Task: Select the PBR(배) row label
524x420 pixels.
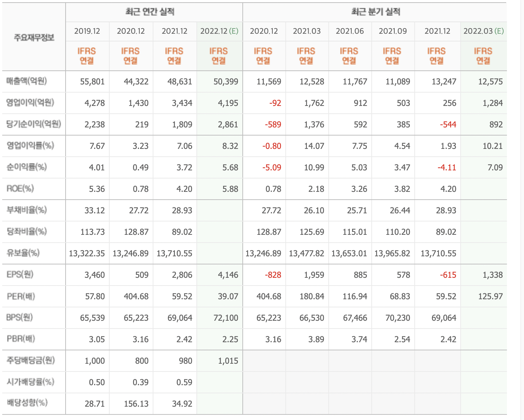Action: pyautogui.click(x=21, y=339)
